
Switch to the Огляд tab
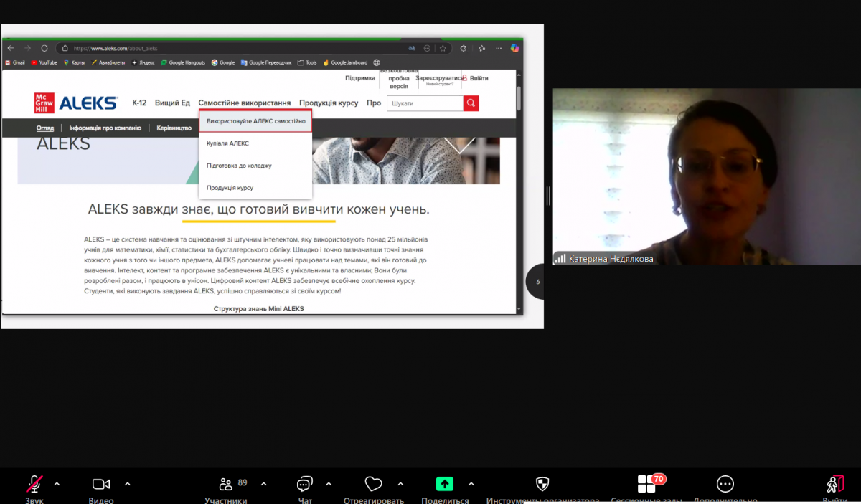pos(45,128)
